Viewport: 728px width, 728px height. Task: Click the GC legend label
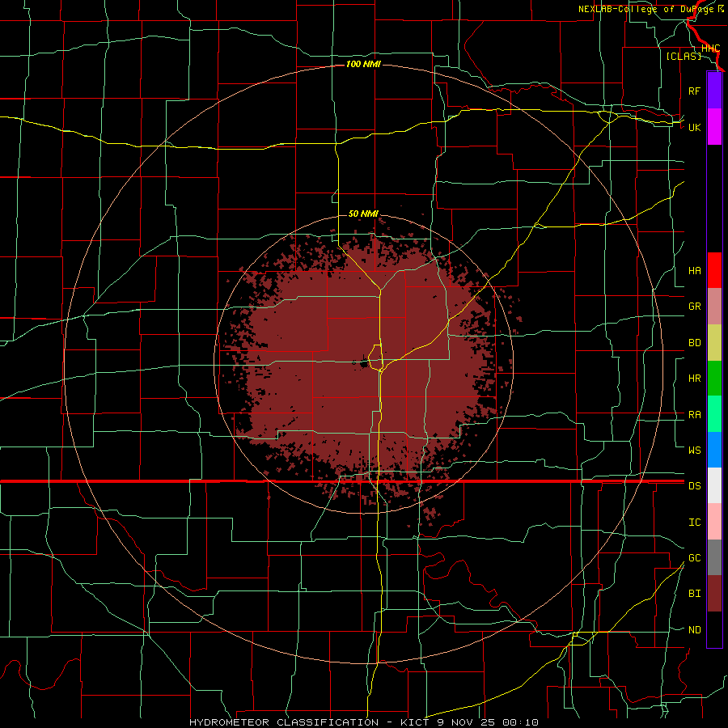[x=695, y=557]
